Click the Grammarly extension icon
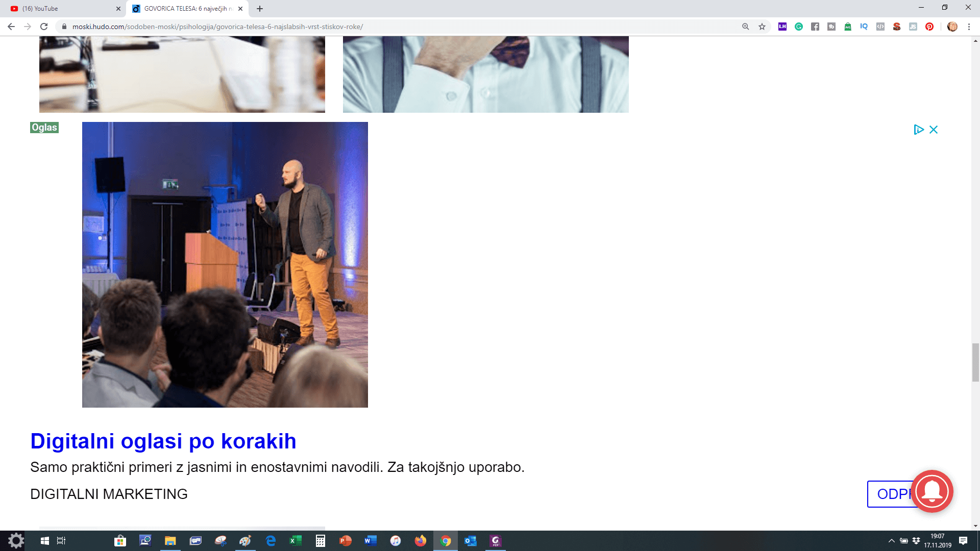The width and height of the screenshot is (980, 551). click(x=799, y=27)
